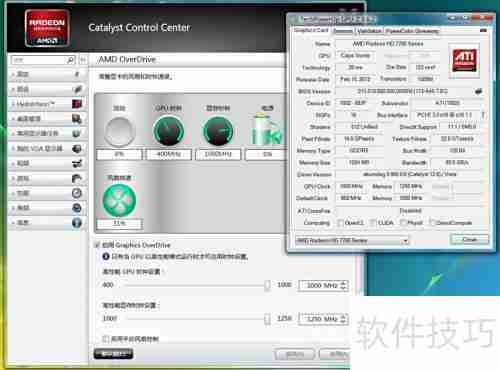
Task: Collapse the sidebar using the double-arrow button
Action: (83, 60)
